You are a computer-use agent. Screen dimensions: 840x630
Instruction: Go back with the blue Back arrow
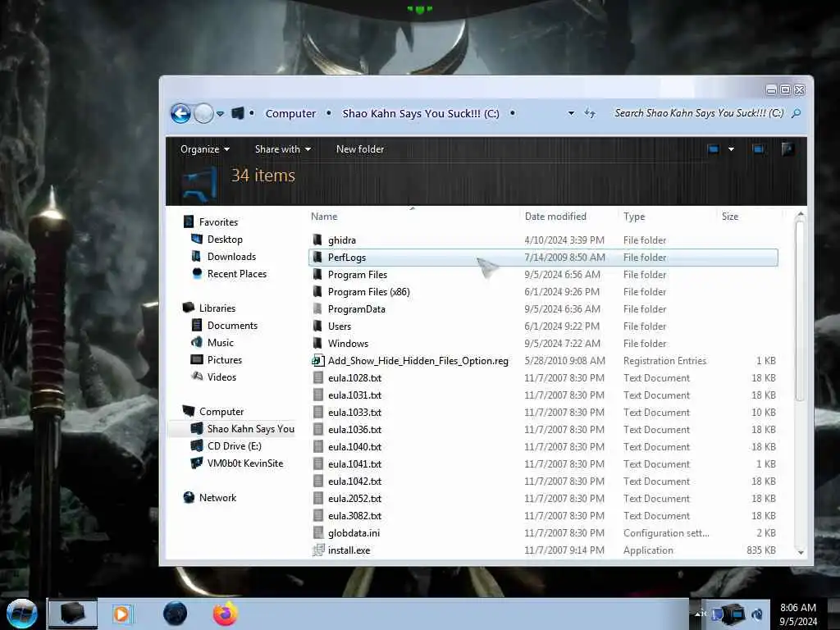[x=180, y=113]
